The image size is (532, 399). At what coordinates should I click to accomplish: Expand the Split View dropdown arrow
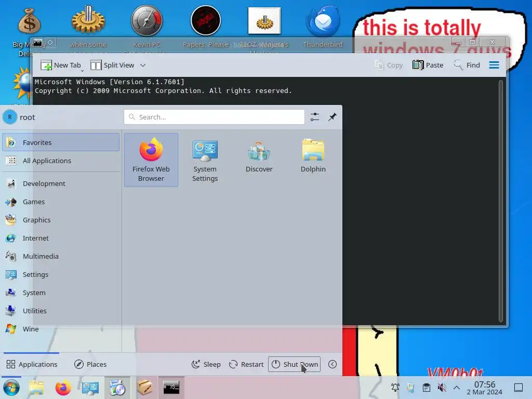tap(143, 65)
